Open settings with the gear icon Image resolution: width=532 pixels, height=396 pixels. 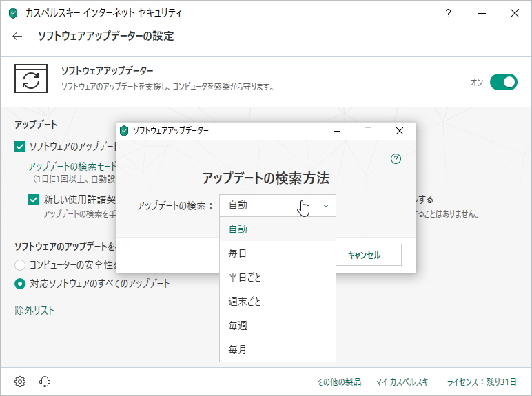coord(20,382)
